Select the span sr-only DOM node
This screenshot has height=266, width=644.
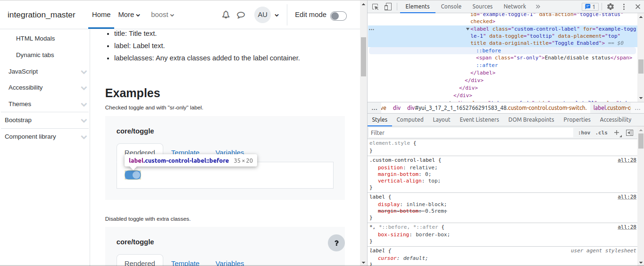click(554, 58)
